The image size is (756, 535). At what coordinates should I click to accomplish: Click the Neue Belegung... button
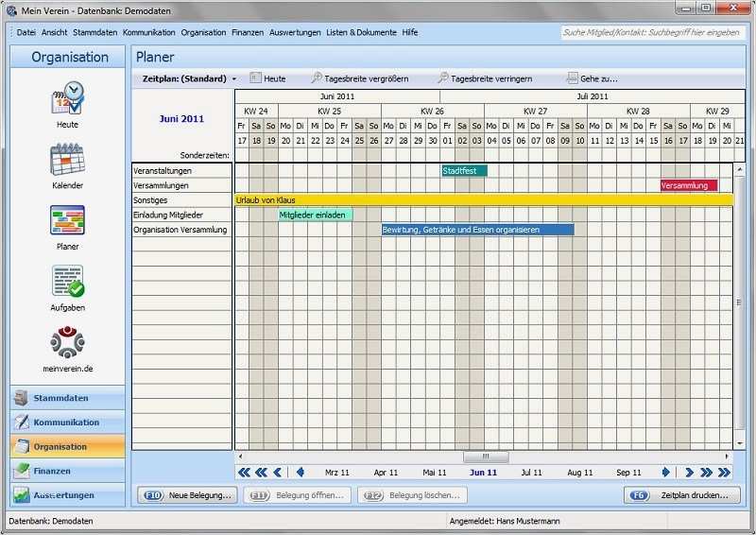188,495
